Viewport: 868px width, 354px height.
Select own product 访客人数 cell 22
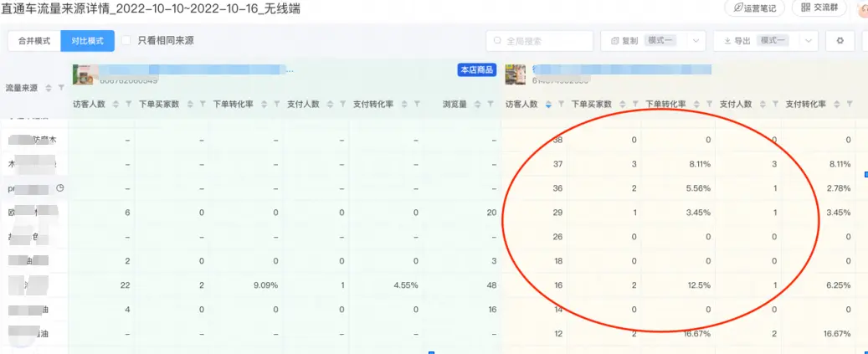pyautogui.click(x=125, y=285)
